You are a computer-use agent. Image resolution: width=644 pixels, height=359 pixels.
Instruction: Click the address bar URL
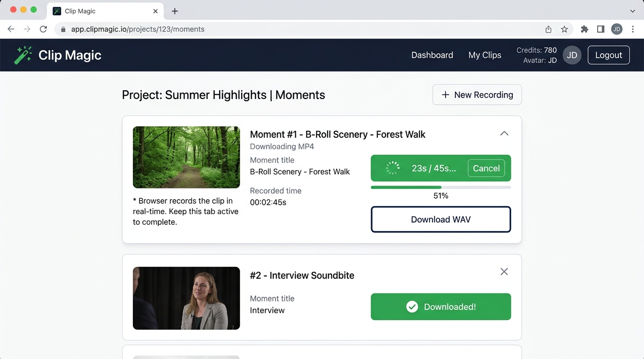pos(138,29)
